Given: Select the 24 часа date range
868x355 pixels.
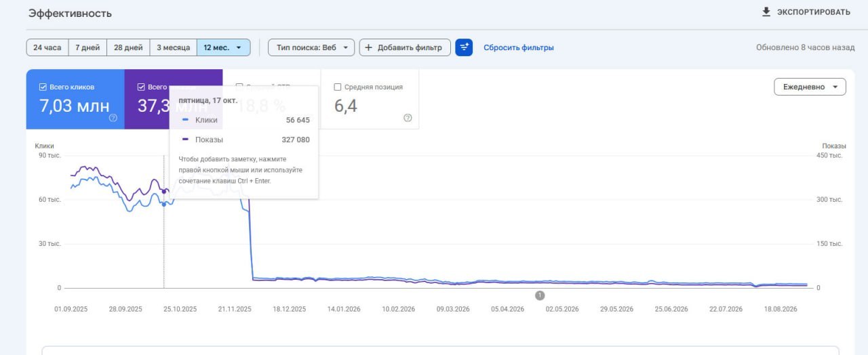Looking at the screenshot, I should point(47,47).
